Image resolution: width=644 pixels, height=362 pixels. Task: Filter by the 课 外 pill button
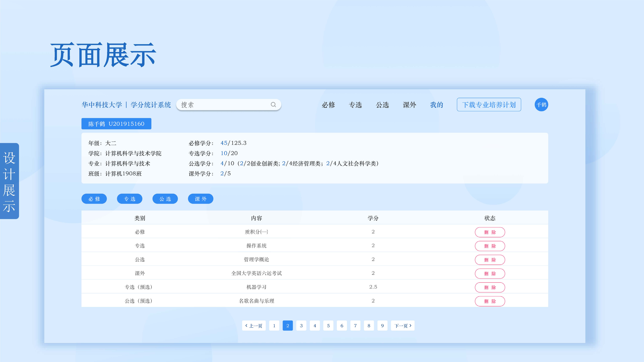click(x=201, y=199)
